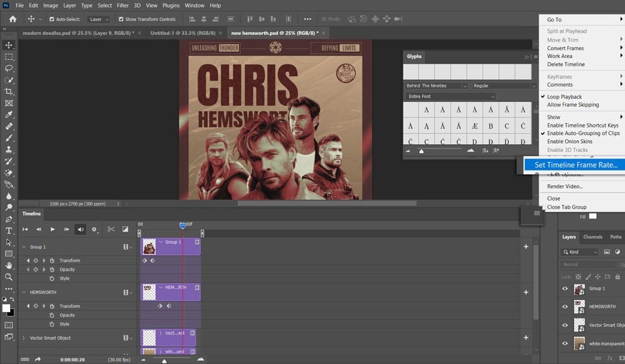The image size is (625, 364).
Task: Collapse Group 1 track in timeline
Action: pos(24,247)
